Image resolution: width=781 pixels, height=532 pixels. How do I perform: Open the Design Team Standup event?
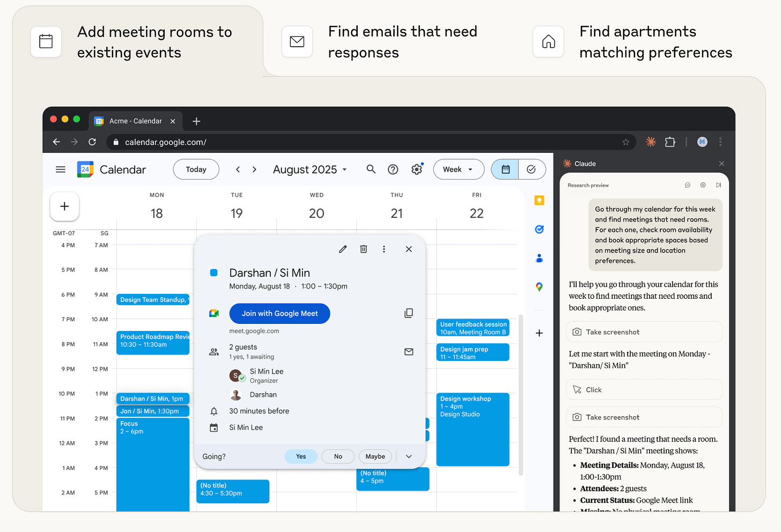153,300
